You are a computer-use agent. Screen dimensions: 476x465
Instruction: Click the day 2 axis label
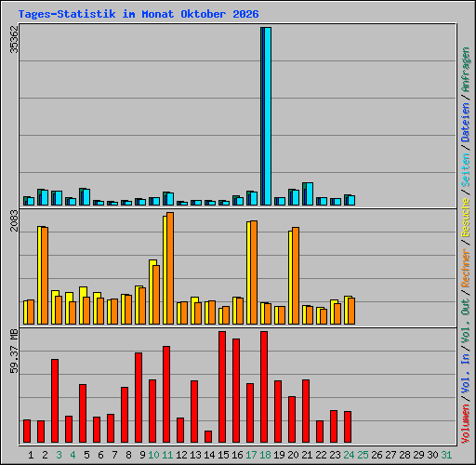coord(45,455)
